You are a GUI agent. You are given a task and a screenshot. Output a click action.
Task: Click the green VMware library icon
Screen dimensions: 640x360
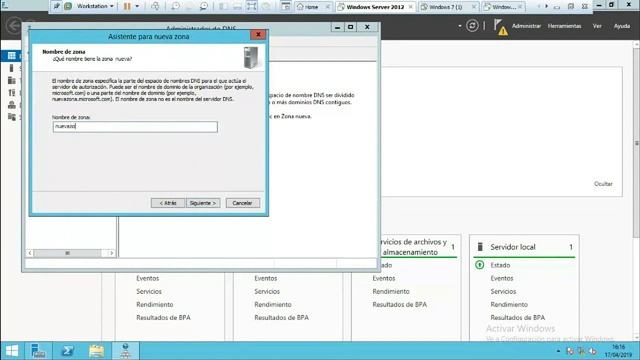[68, 7]
